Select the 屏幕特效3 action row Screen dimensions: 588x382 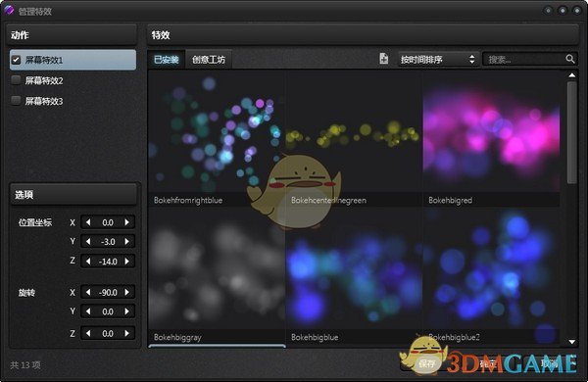(73, 101)
